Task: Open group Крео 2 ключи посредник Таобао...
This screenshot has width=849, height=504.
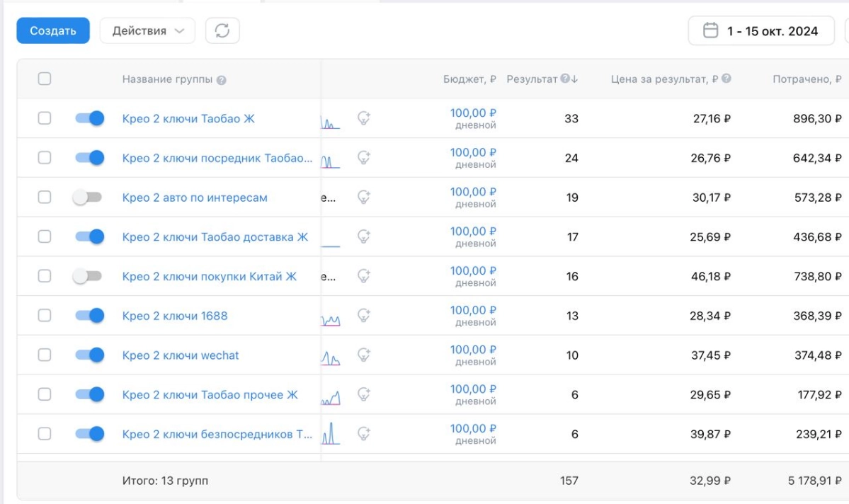Action: [217, 158]
